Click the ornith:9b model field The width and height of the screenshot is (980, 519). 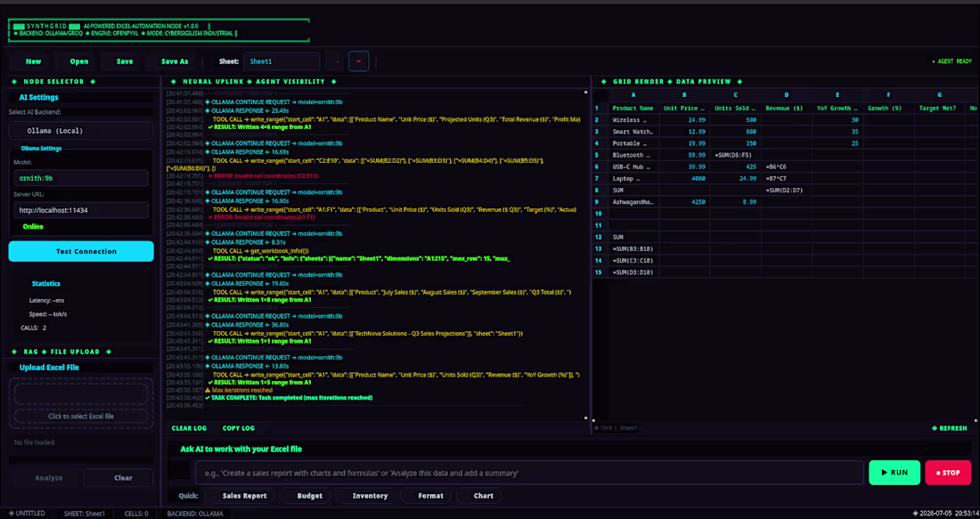point(81,178)
